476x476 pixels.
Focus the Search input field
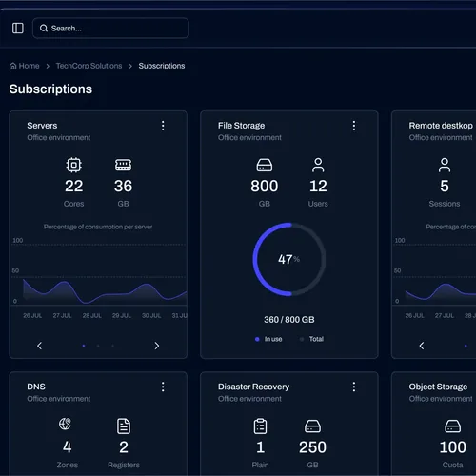(x=110, y=29)
